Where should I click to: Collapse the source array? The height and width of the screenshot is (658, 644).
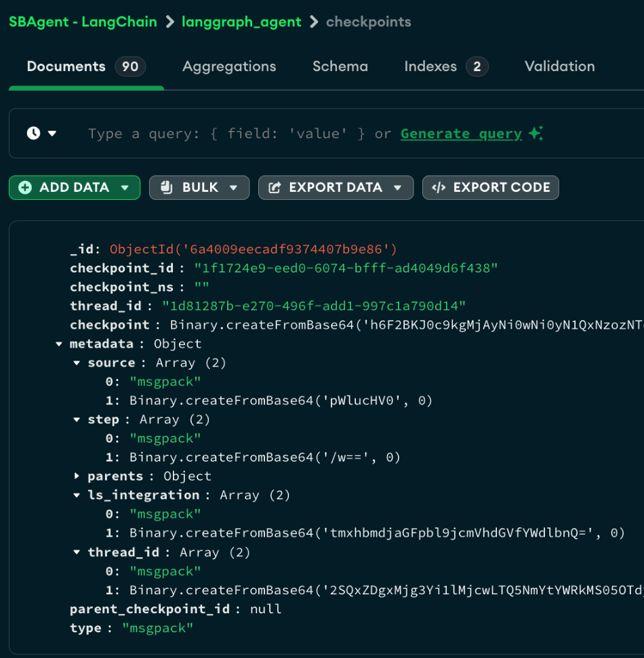pos(77,363)
